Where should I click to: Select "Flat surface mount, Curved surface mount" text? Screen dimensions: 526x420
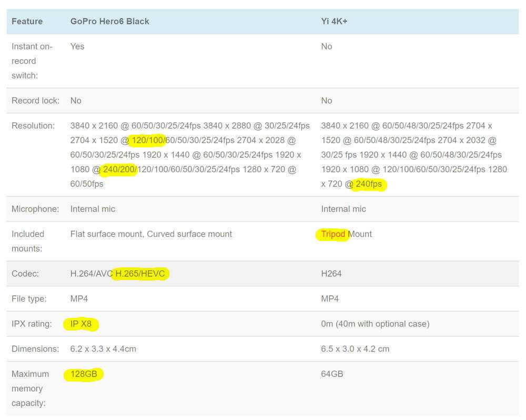tap(151, 234)
